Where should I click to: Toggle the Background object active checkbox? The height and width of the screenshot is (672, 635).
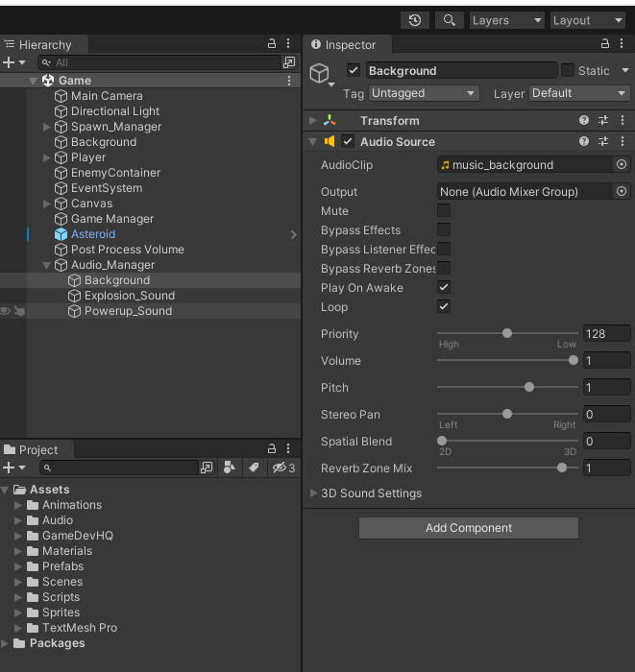point(354,70)
